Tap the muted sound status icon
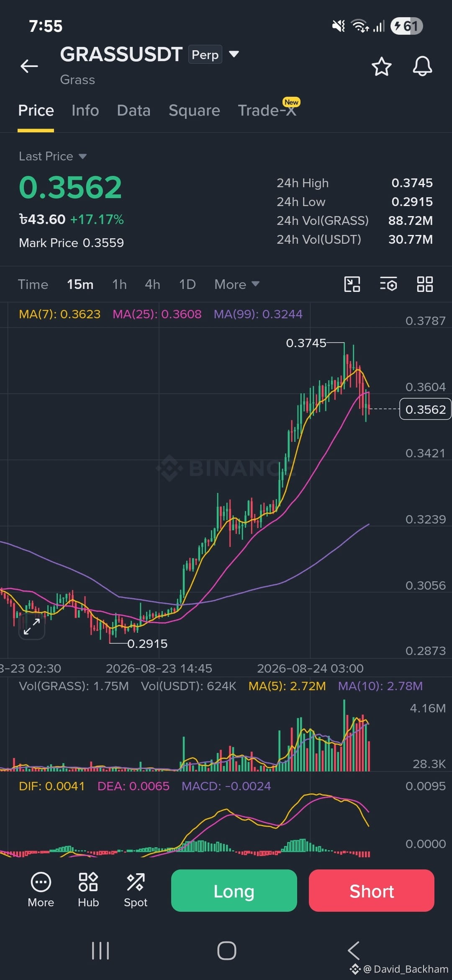Screen dimensions: 452x980 click(339, 26)
